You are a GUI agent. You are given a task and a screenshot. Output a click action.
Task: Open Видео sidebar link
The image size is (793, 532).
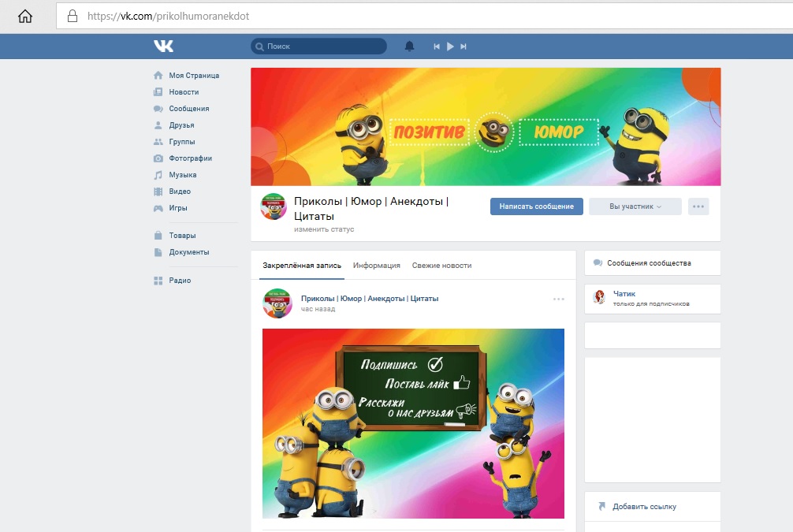coord(180,192)
